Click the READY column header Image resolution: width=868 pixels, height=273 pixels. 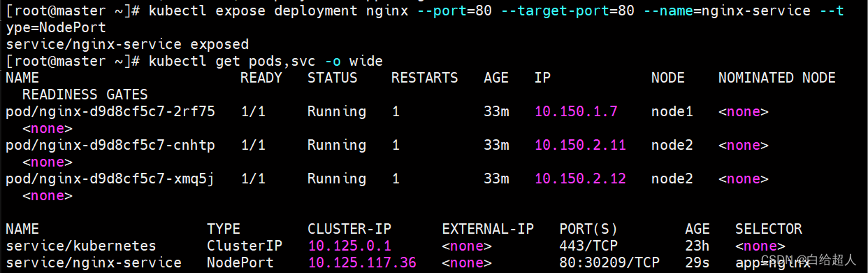261,78
